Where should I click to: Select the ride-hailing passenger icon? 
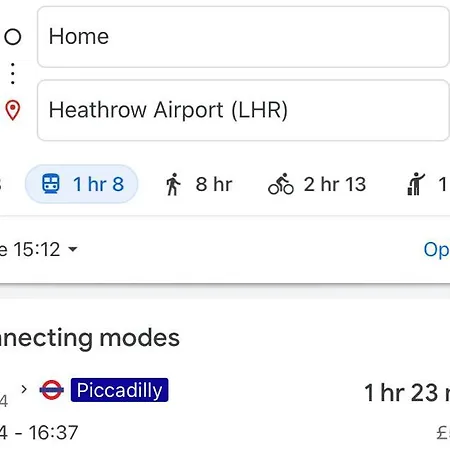tap(416, 184)
